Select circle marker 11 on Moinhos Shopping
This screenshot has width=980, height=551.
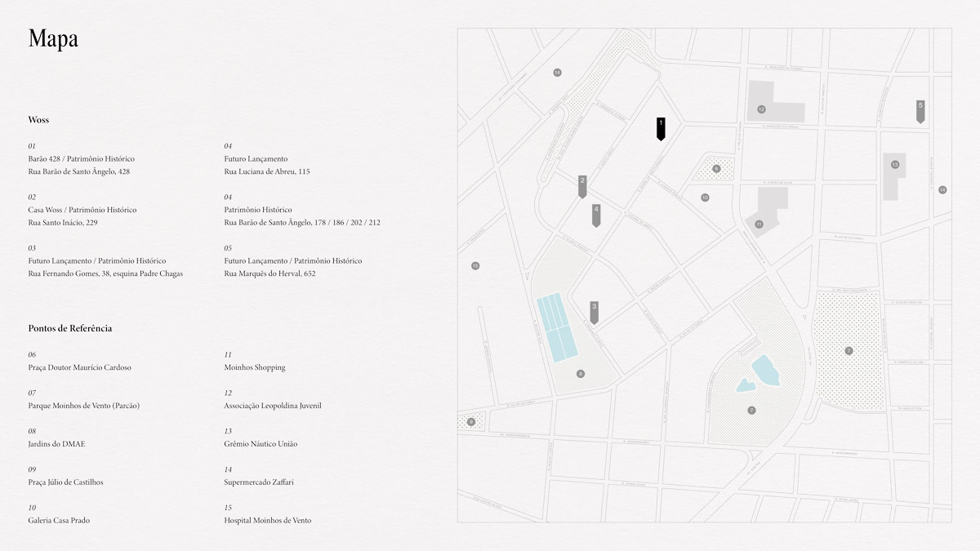[x=759, y=224]
